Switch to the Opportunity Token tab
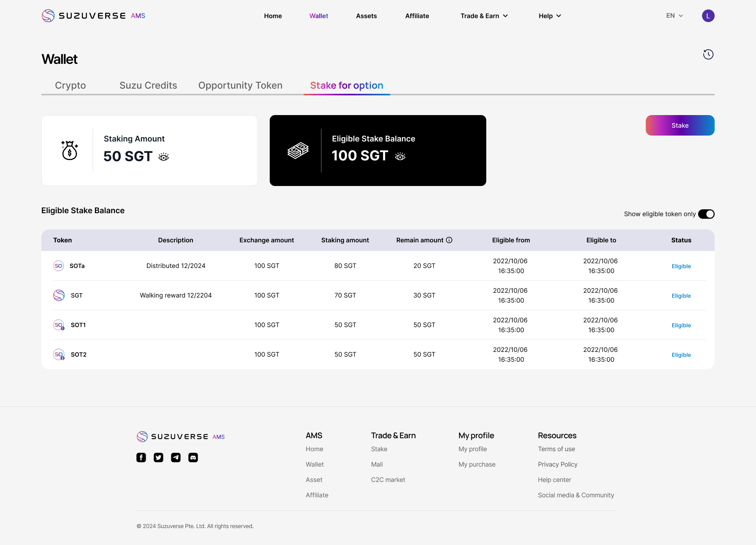The image size is (756, 545). tap(240, 86)
